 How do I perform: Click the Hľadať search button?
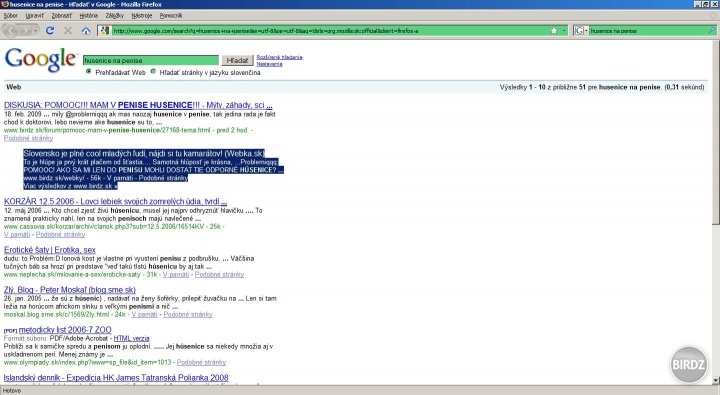pyautogui.click(x=237, y=60)
